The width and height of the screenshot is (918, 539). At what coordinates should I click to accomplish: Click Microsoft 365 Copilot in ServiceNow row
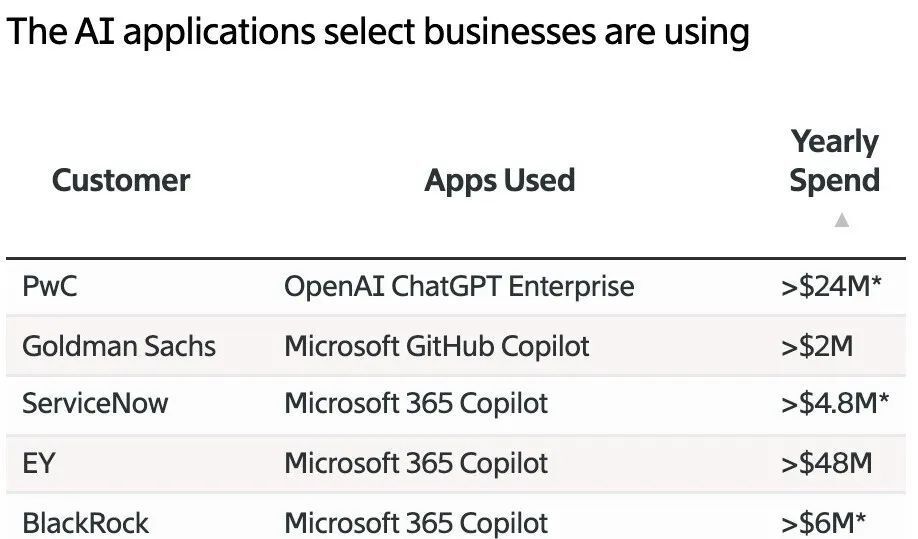pyautogui.click(x=416, y=404)
